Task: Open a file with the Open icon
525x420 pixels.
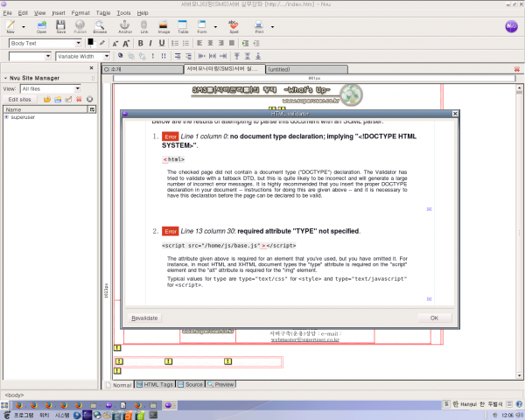Action: (x=41, y=26)
